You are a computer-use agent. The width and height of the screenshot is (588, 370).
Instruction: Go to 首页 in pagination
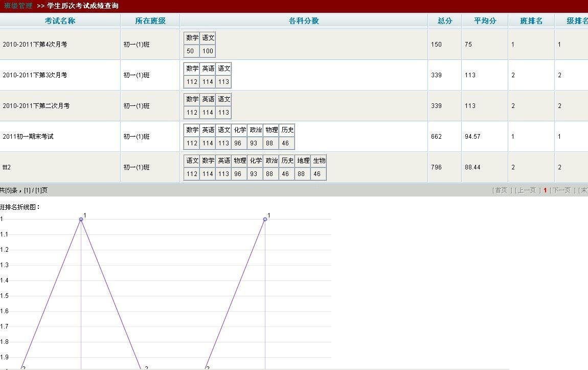coord(500,190)
